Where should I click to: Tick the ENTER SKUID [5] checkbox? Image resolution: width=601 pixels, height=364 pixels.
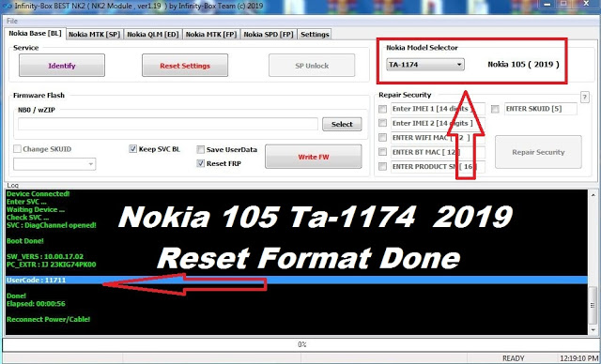coord(495,109)
